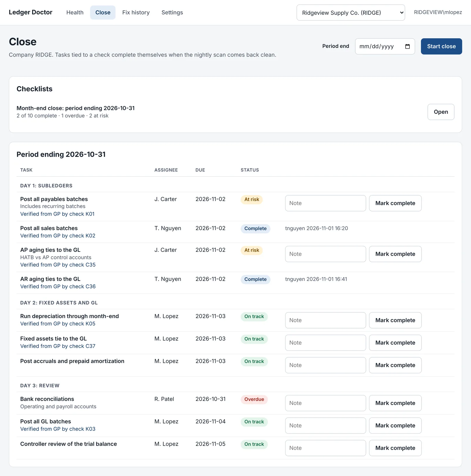Click the Note field for Run depreciation
This screenshot has width=471, height=476.
pos(325,320)
